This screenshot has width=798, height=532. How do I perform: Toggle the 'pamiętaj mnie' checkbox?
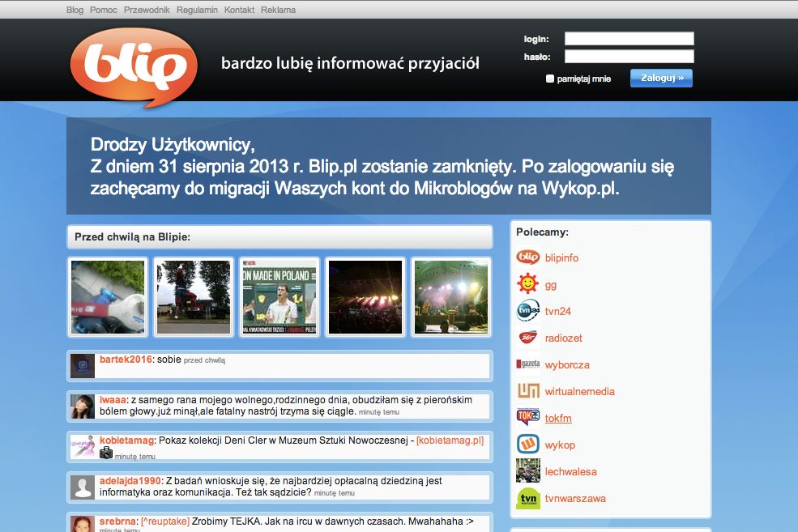click(549, 79)
